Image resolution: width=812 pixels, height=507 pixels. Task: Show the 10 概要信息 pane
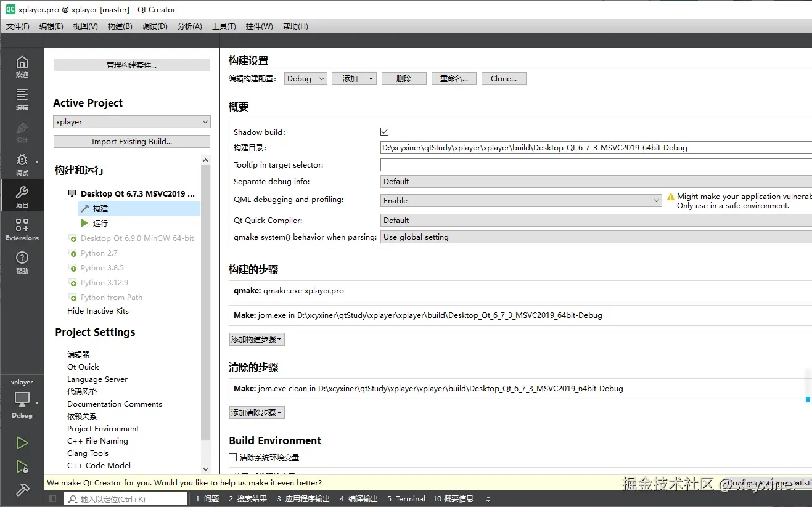tap(453, 499)
